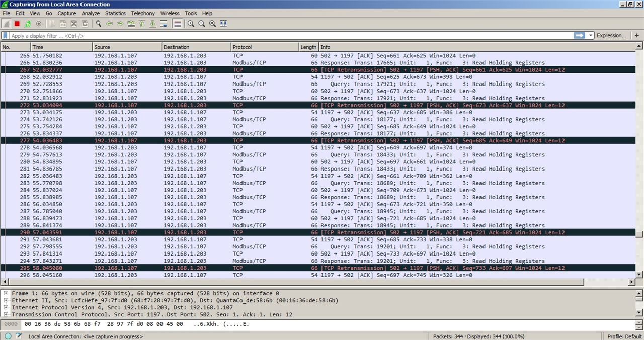Zoom in on the packet list text
The height and width of the screenshot is (340, 644).
pos(191,24)
